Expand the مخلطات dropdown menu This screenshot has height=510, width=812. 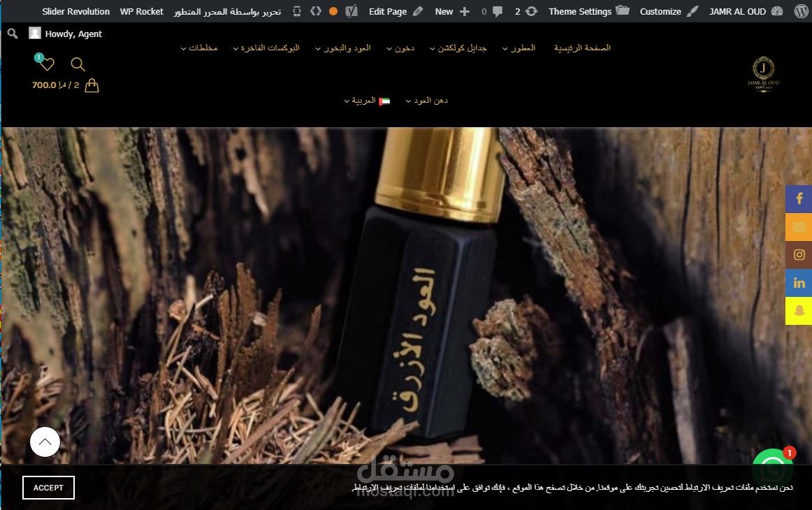(x=199, y=48)
